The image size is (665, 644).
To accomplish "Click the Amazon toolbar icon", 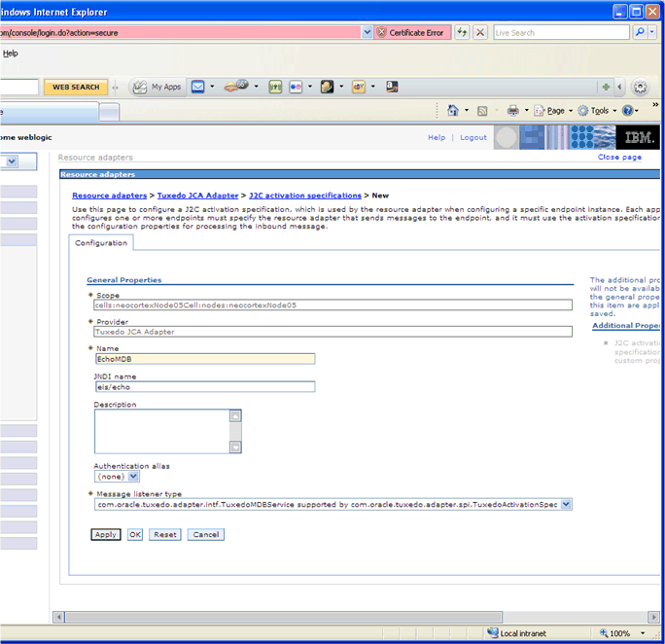I will (x=392, y=87).
